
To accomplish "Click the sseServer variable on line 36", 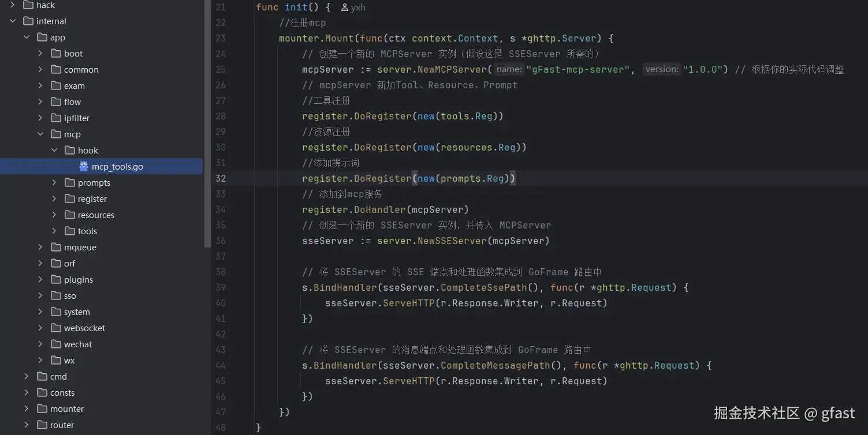I will click(x=328, y=241).
